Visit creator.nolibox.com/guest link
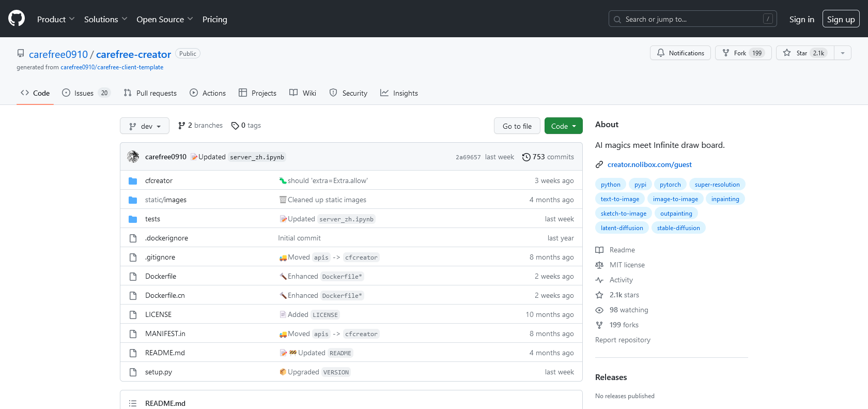Image resolution: width=868 pixels, height=409 pixels. click(x=649, y=164)
